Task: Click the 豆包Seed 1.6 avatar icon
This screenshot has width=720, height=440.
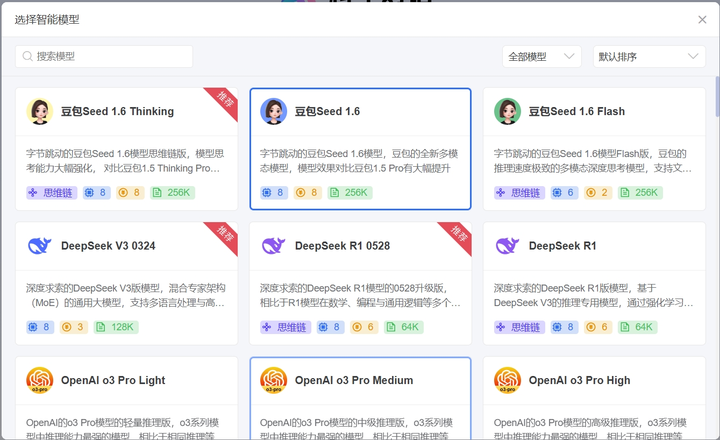Action: tap(274, 111)
